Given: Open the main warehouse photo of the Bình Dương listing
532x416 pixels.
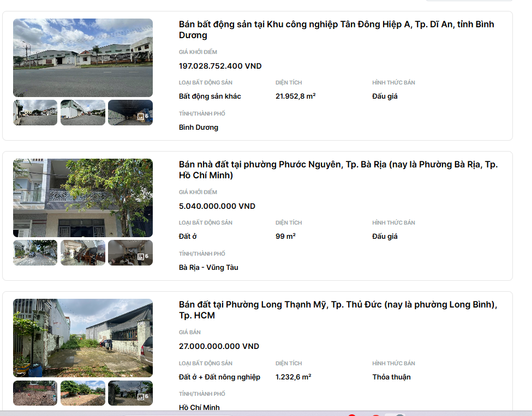Looking at the screenshot, I should coord(83,58).
